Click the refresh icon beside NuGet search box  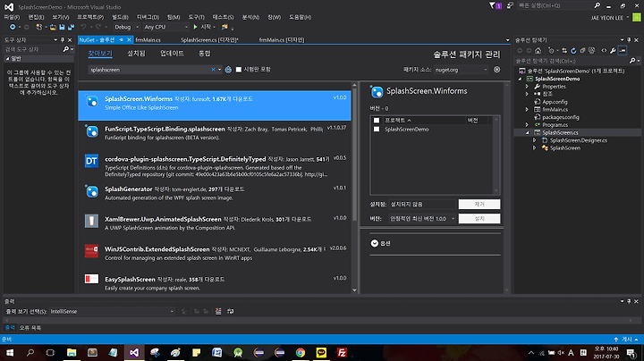[228, 70]
